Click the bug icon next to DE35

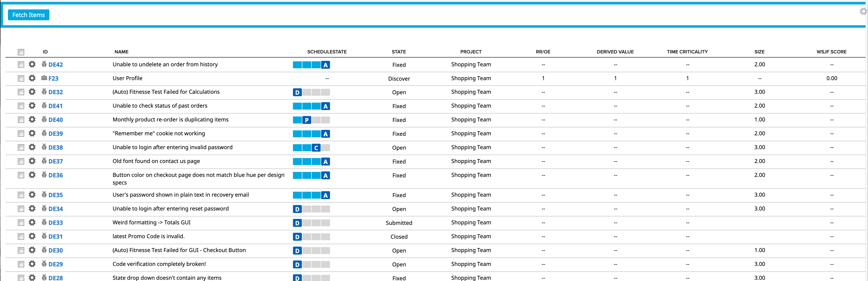click(x=44, y=195)
